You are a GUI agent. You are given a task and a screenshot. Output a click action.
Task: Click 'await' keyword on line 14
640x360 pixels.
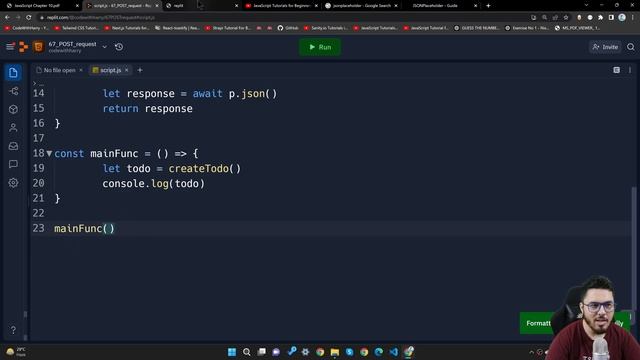208,93
